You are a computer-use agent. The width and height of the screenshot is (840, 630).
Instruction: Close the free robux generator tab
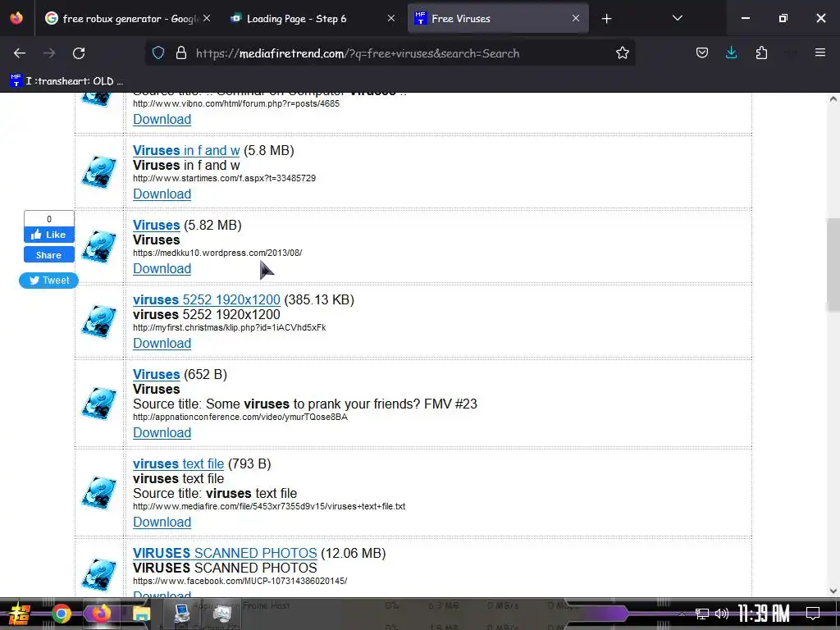(207, 19)
